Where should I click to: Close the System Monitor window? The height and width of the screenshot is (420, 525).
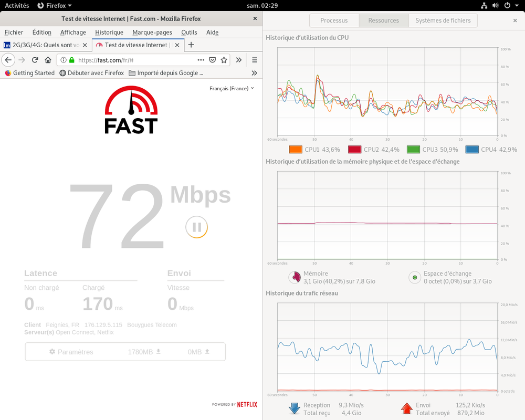click(515, 20)
